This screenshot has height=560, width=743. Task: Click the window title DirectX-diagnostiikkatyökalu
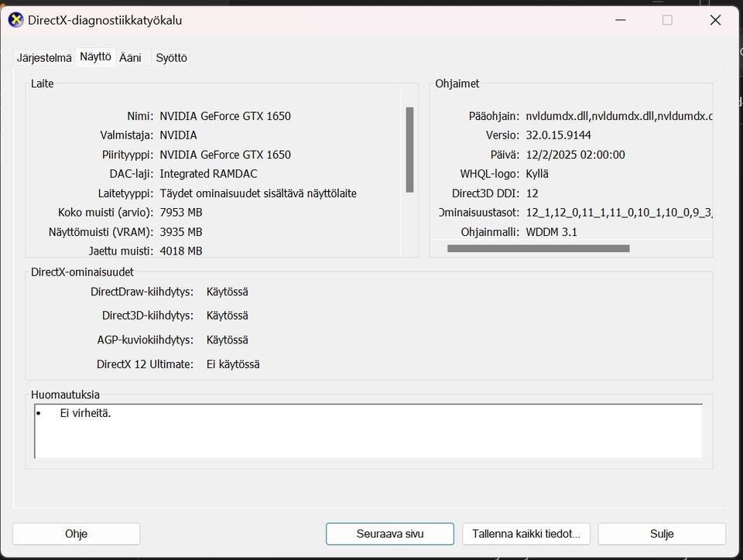tap(104, 20)
